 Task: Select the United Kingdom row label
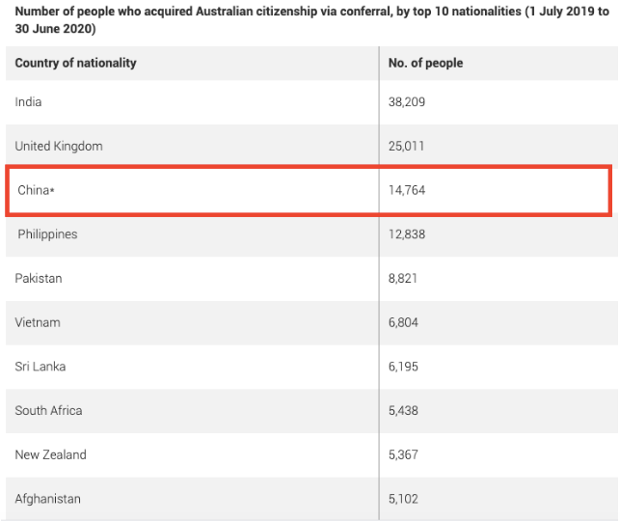59,146
